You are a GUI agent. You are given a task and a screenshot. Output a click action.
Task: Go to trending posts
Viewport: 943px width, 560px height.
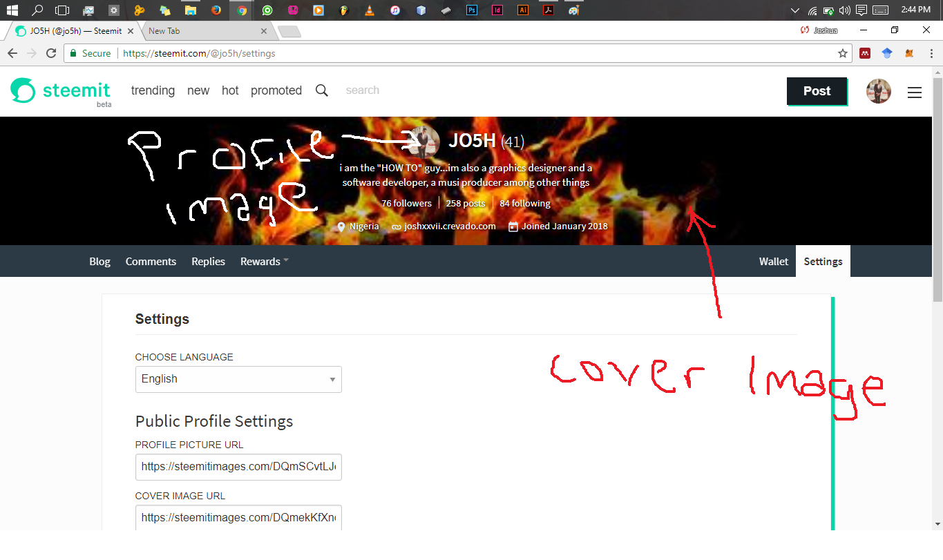click(153, 90)
